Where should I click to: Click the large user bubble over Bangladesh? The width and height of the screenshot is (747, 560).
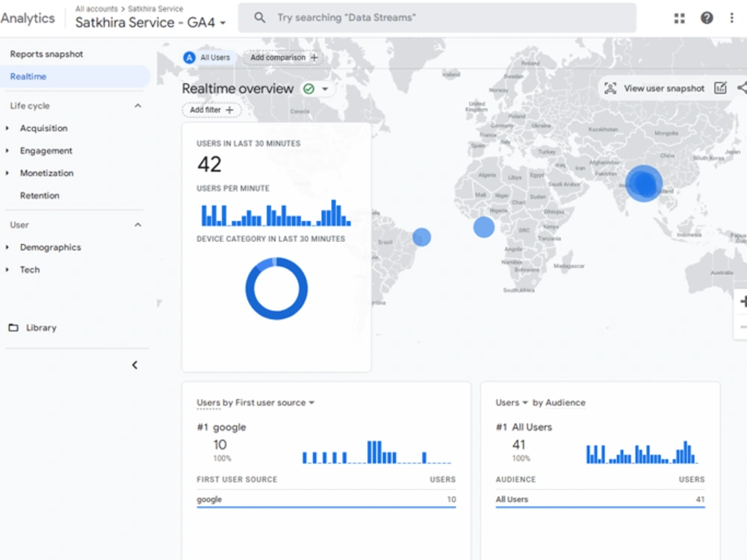pos(644,184)
